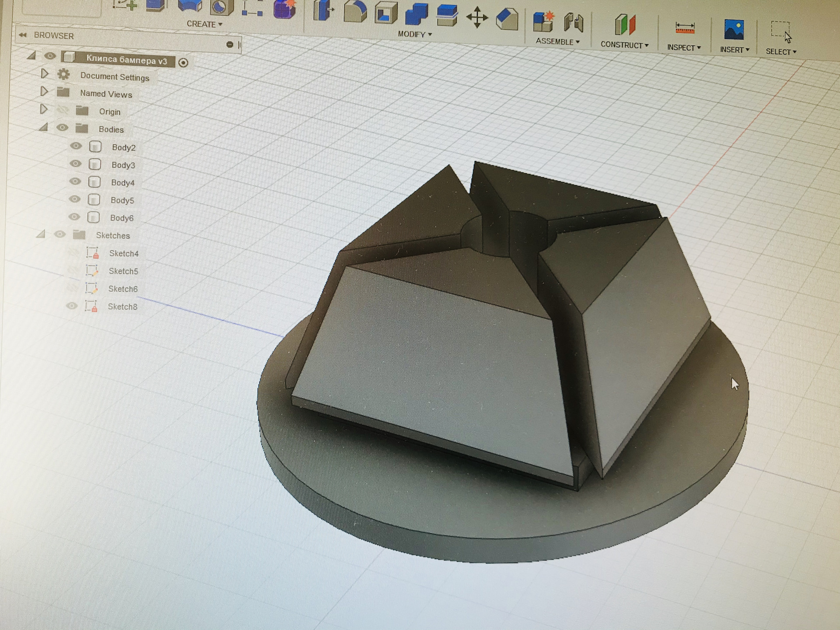
Task: Select the Extrude tool icon
Action: 157,5
